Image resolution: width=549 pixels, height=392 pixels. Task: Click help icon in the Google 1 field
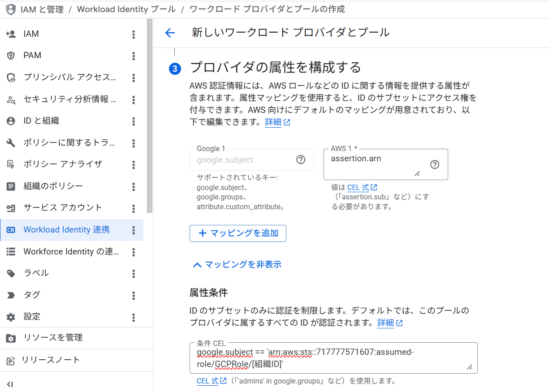301,160
